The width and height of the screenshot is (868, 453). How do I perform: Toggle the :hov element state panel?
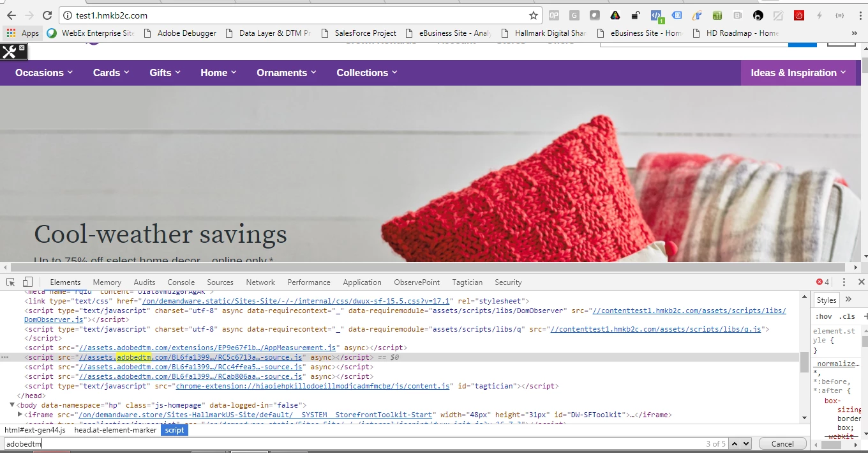(x=823, y=316)
